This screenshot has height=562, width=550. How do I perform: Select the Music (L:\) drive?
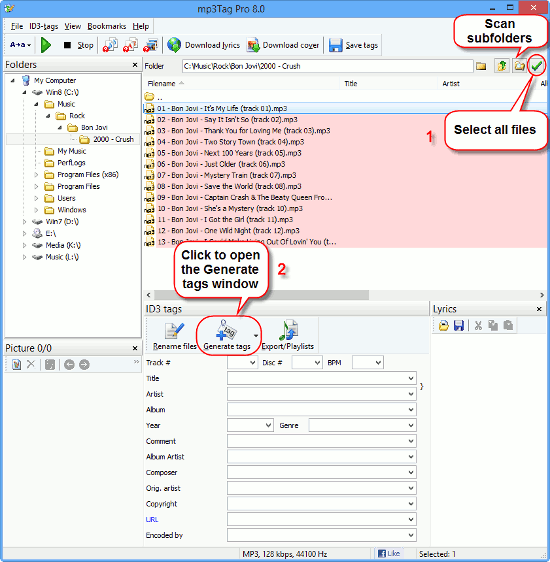pyautogui.click(x=62, y=257)
